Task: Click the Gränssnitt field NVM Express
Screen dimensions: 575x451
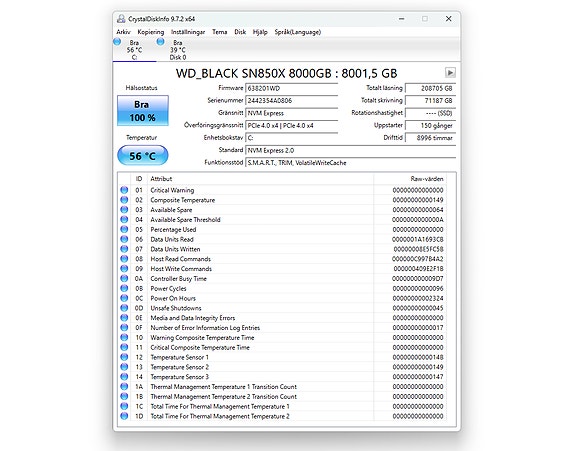Action: [x=292, y=113]
